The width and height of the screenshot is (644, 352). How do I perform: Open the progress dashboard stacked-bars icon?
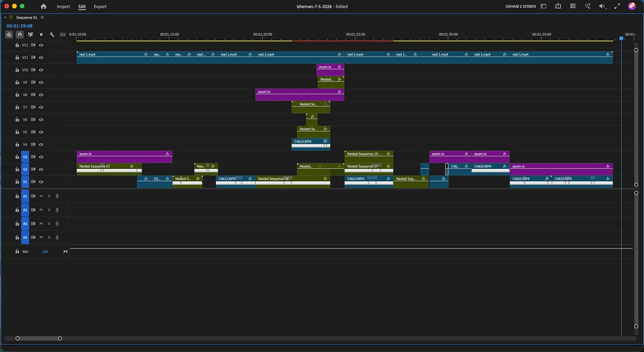pos(573,6)
